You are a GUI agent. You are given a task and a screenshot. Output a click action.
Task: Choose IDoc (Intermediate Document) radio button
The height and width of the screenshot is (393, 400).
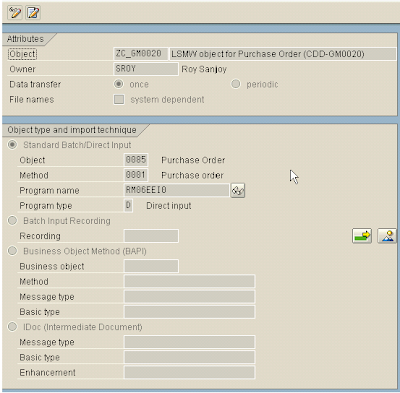[x=12, y=327]
